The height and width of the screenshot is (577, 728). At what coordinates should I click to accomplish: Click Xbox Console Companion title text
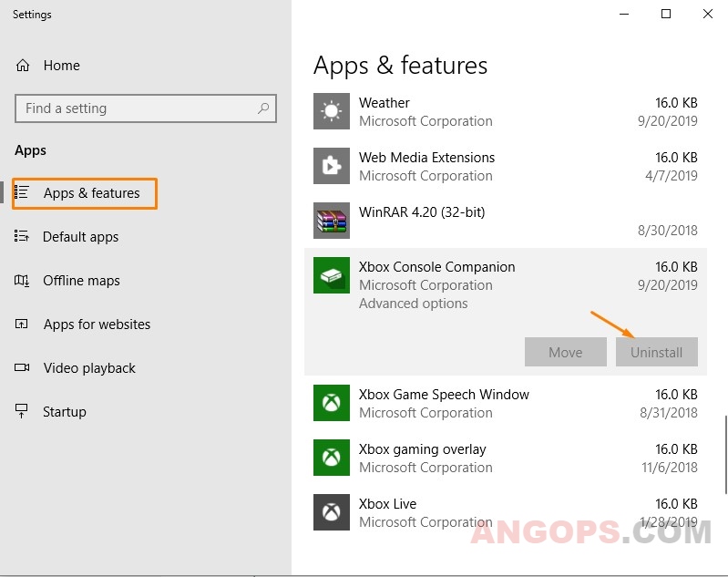pyautogui.click(x=437, y=267)
